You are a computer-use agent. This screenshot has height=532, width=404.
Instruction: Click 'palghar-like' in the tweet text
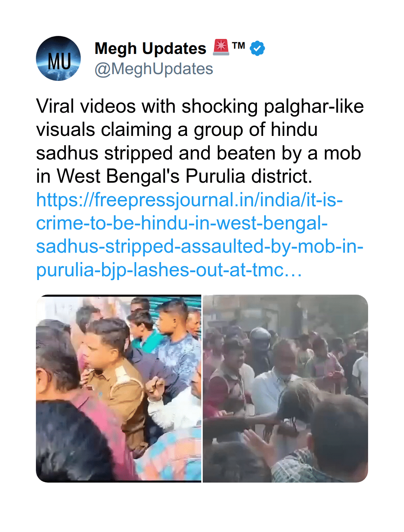pyautogui.click(x=314, y=106)
